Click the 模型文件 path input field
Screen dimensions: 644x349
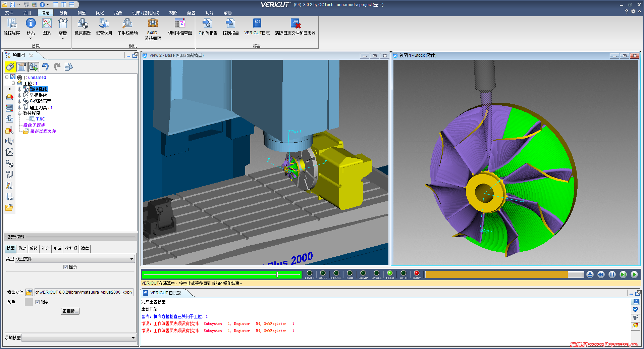(x=84, y=292)
